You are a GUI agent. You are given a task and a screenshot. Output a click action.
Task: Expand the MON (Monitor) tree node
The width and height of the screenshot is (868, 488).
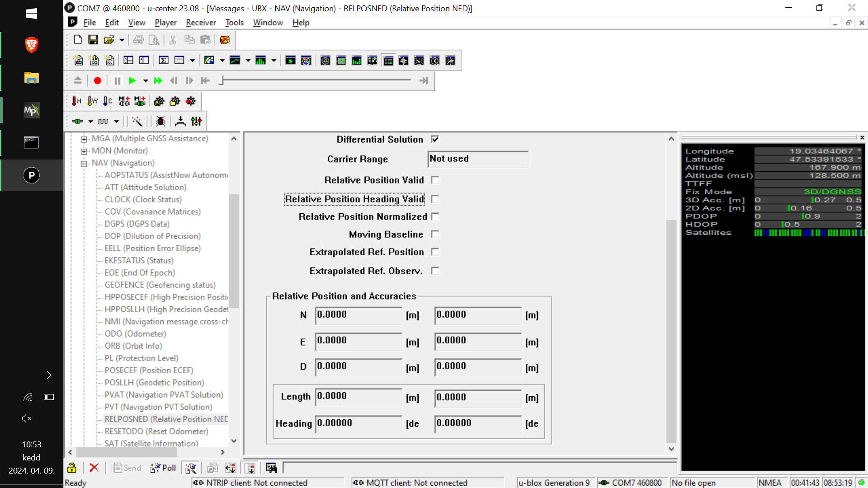84,151
